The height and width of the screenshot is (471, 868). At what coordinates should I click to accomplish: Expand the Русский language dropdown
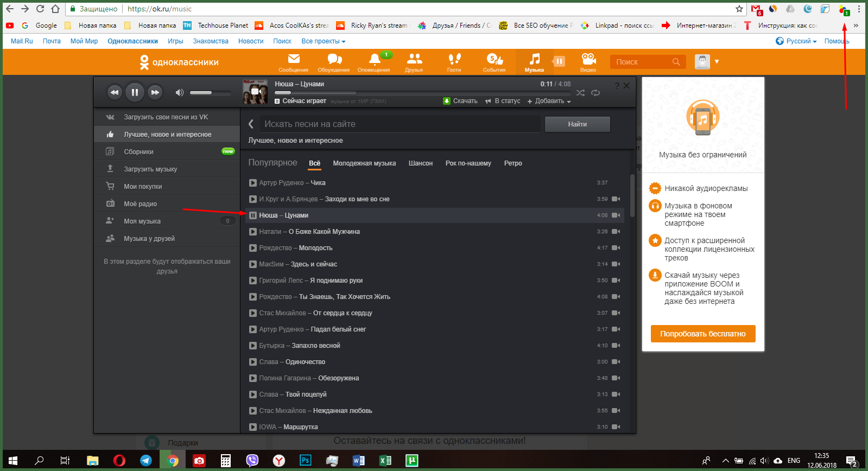pyautogui.click(x=796, y=41)
